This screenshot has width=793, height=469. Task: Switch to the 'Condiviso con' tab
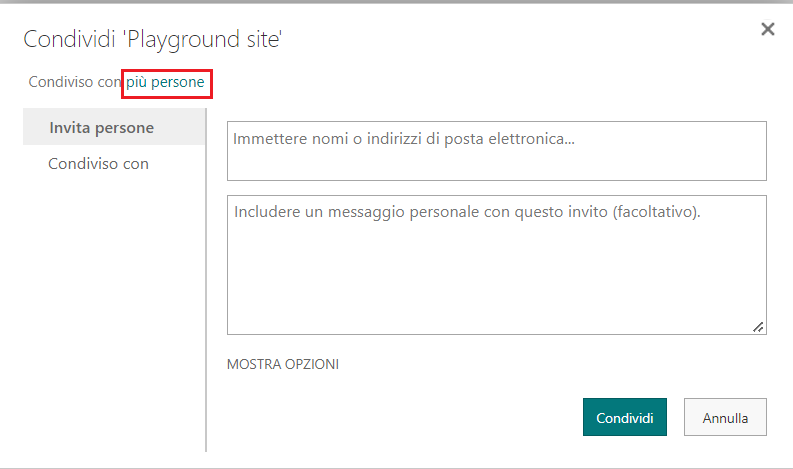99,164
